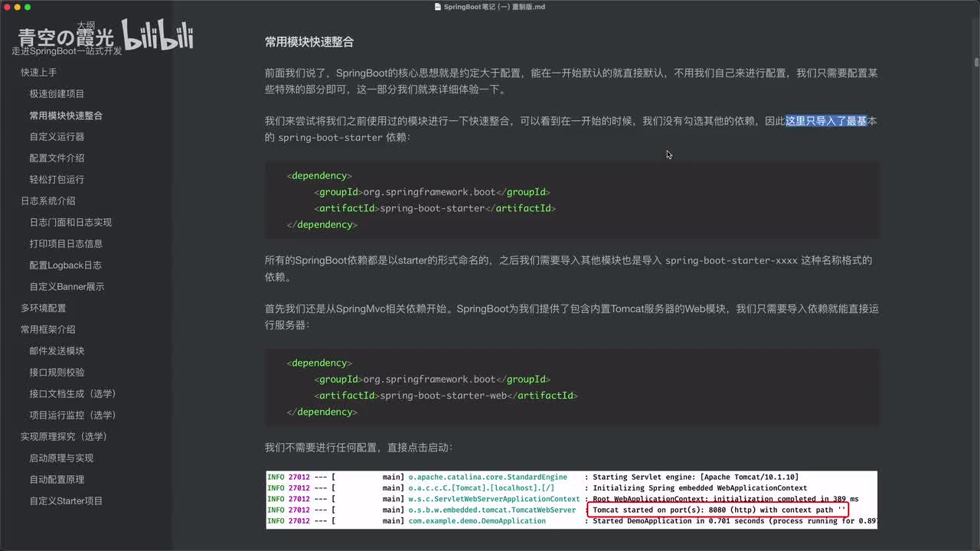Navigate to 接口文档生成（选学）
Viewport: 980px width, 551px height.
(x=73, y=394)
